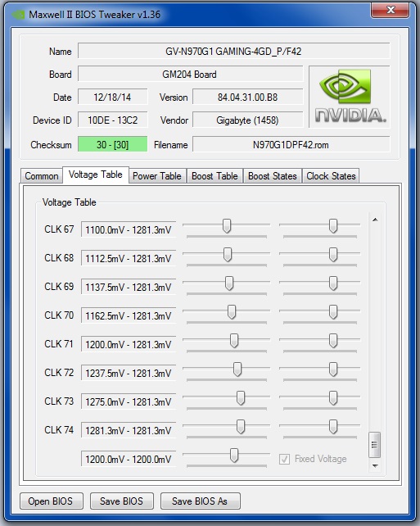Click the Device ID field 10DE - 13C2

coord(113,120)
